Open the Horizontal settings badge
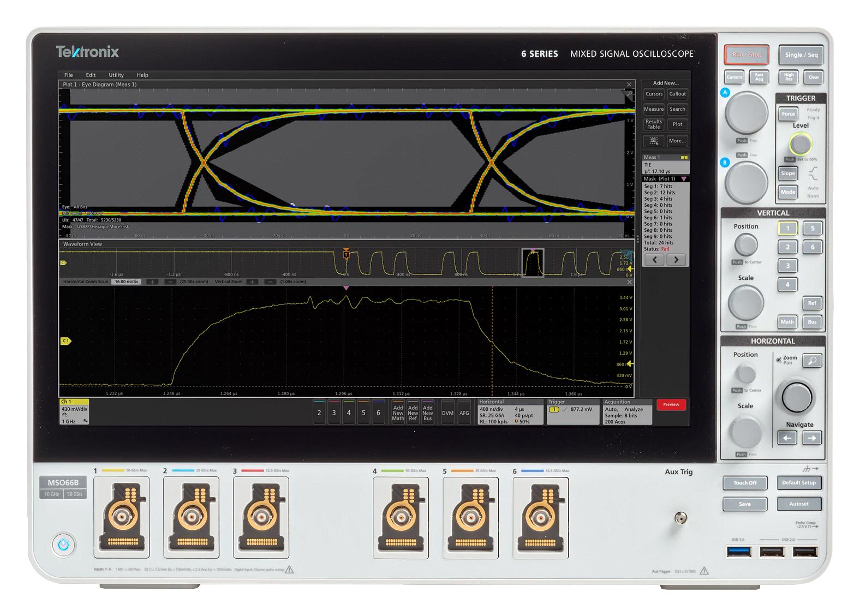The height and width of the screenshot is (616, 860). coord(511,412)
